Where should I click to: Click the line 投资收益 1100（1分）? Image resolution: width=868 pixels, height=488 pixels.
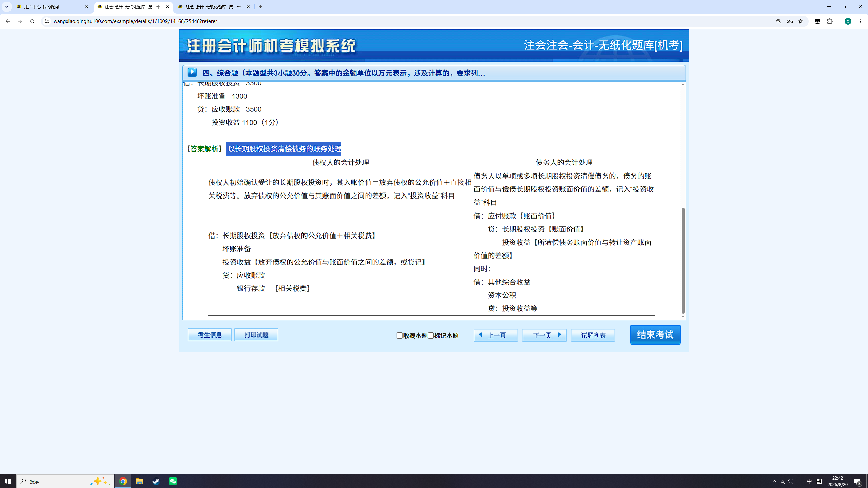point(246,122)
